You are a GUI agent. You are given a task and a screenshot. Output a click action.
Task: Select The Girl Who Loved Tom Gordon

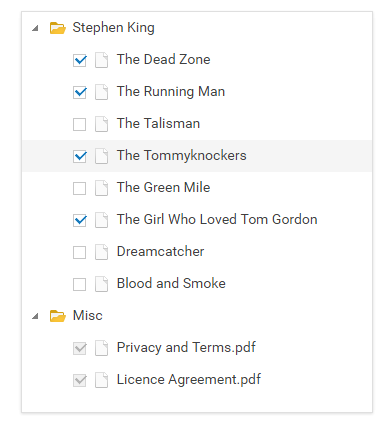pos(217,220)
